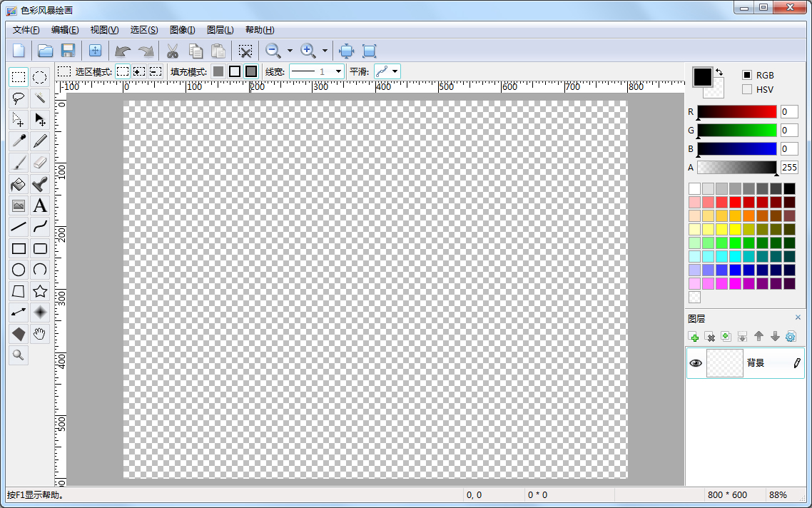Close the 图层 layers panel

point(798,317)
